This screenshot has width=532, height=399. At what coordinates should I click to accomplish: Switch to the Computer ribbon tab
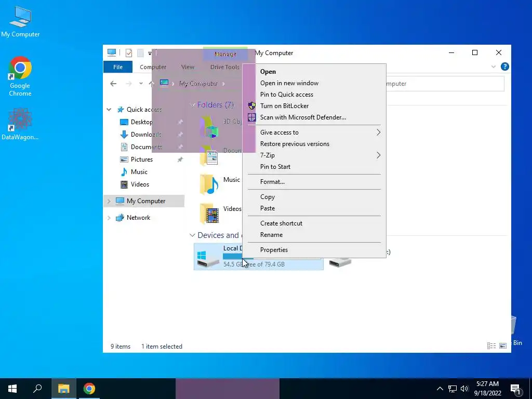[x=153, y=67]
